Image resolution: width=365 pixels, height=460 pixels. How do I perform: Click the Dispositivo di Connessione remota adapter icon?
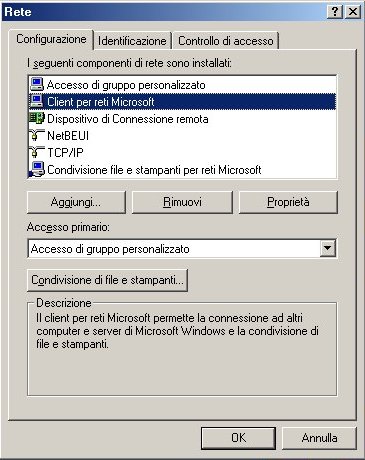37,118
